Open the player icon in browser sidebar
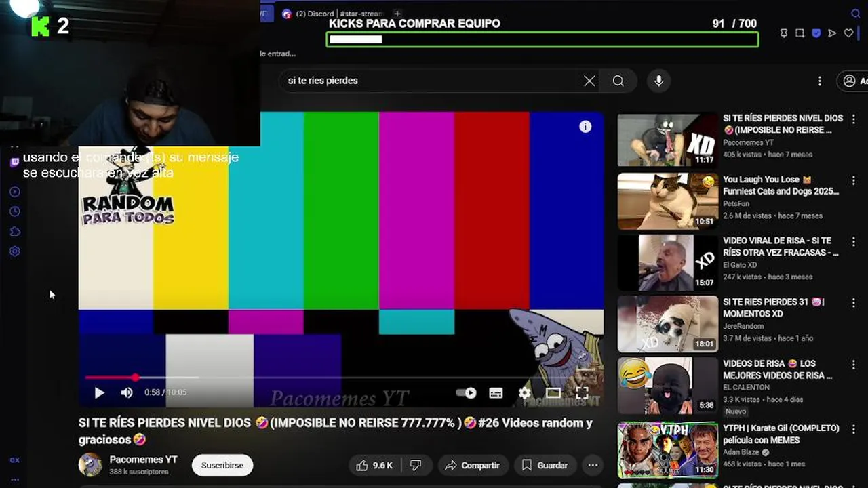Screen dimensions: 868x488 pos(15,192)
